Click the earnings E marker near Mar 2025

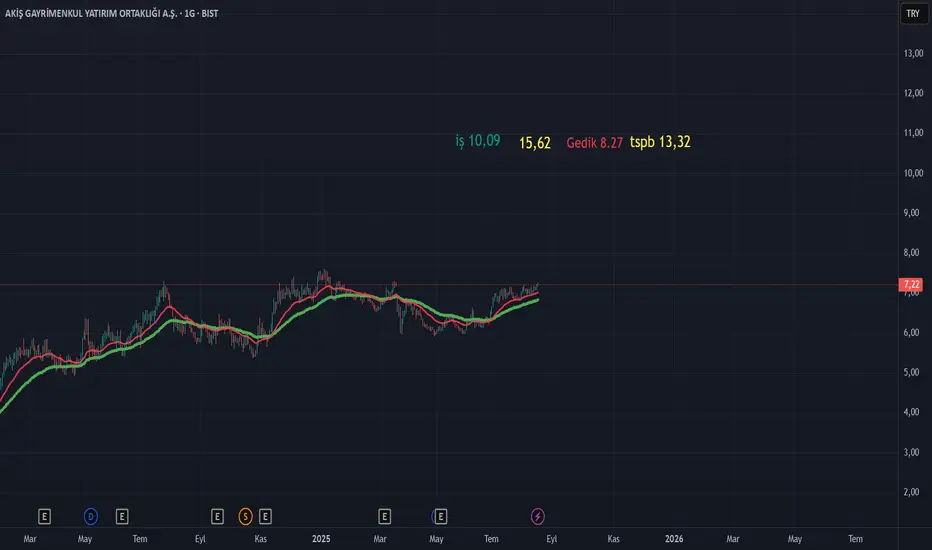tap(385, 516)
